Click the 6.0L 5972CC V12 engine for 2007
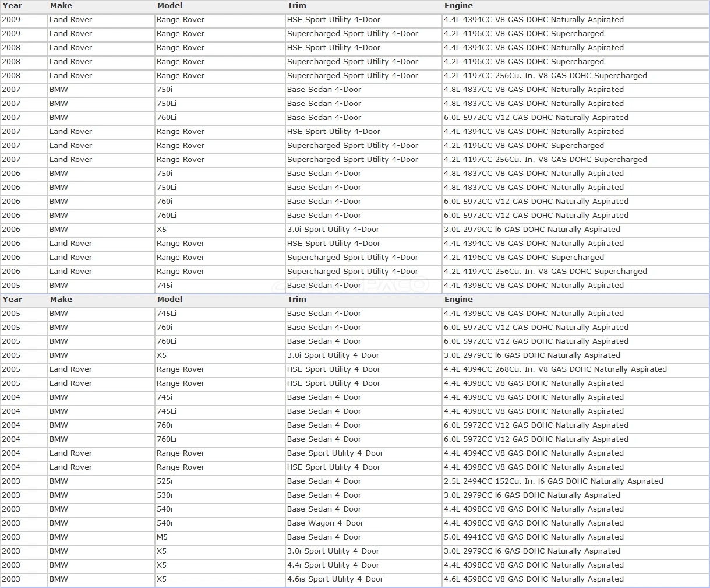 point(575,118)
